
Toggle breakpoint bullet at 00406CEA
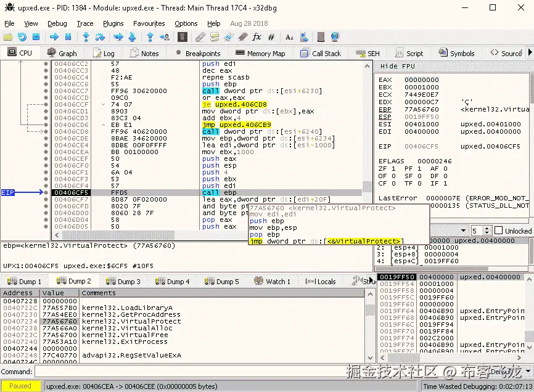pyautogui.click(x=46, y=152)
